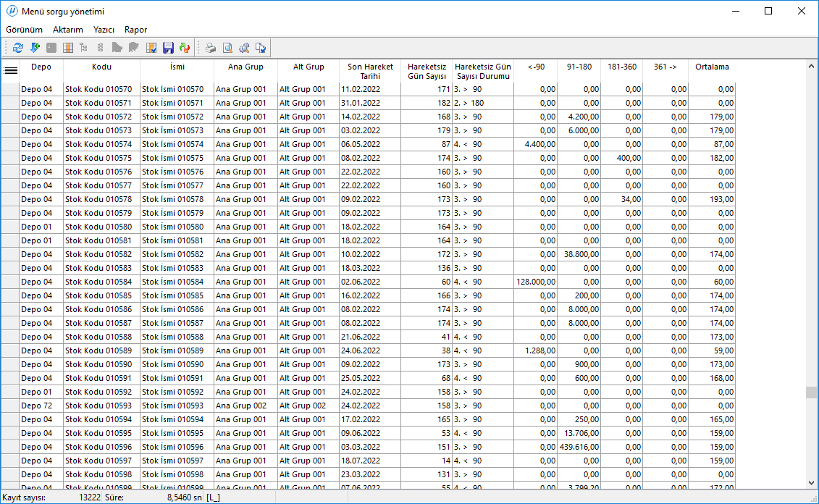Viewport: 819px width, 504px height.
Task: Sort by the Depo column header
Action: [41, 67]
